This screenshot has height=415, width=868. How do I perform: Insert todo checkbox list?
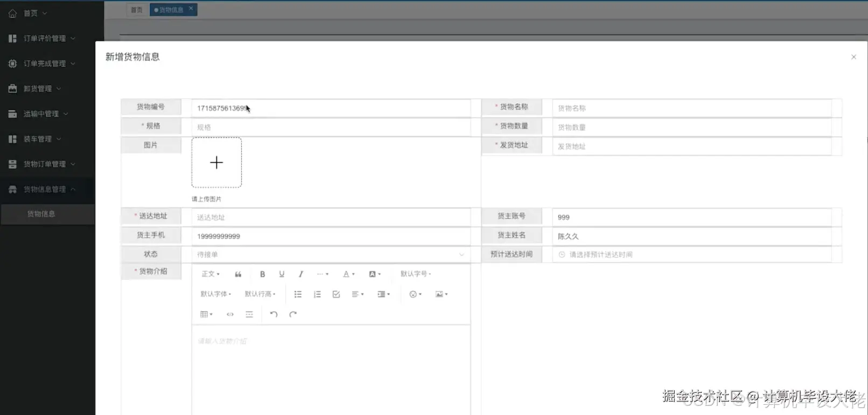tap(336, 294)
